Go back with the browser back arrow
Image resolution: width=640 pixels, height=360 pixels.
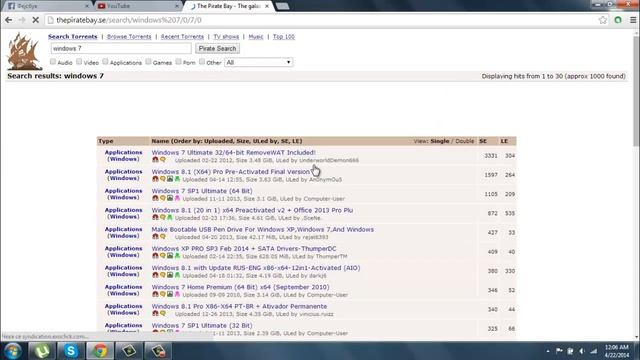(x=9, y=20)
